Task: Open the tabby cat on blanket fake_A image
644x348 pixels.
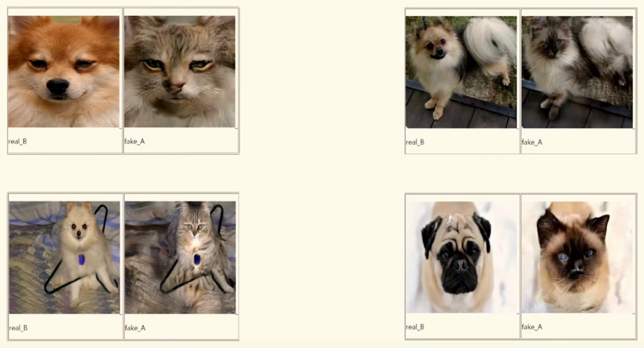Action: [x=180, y=258]
